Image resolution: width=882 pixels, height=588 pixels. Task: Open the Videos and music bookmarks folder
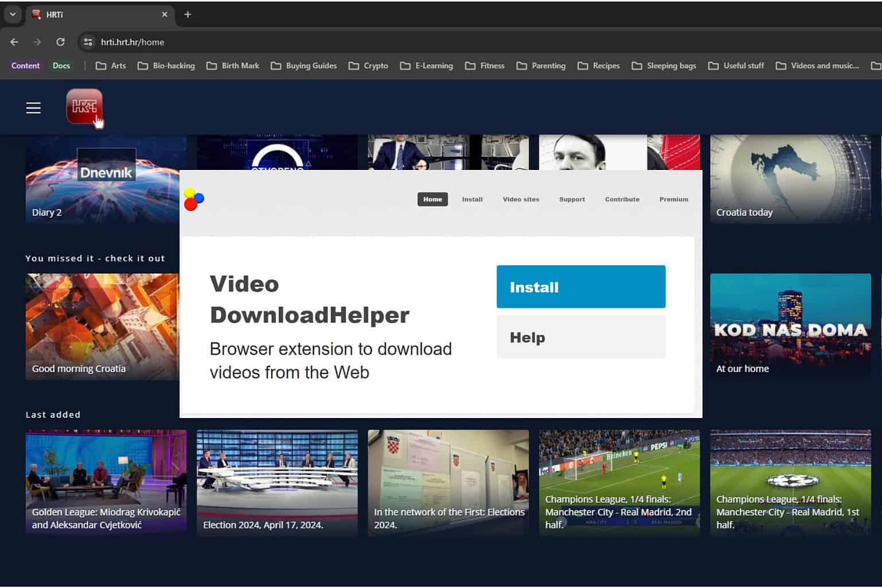coord(818,65)
